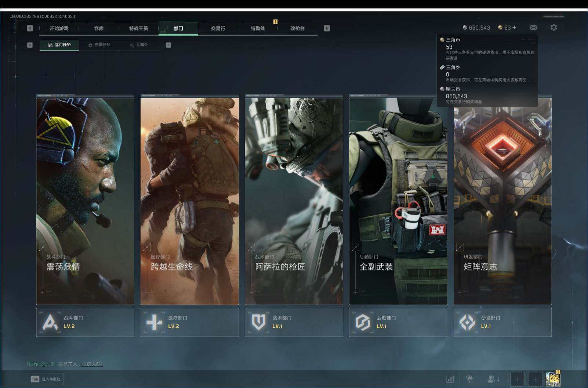Click the 医疗部门 medical cross emblem
Image resolution: width=588 pixels, height=388 pixels.
pos(154,322)
